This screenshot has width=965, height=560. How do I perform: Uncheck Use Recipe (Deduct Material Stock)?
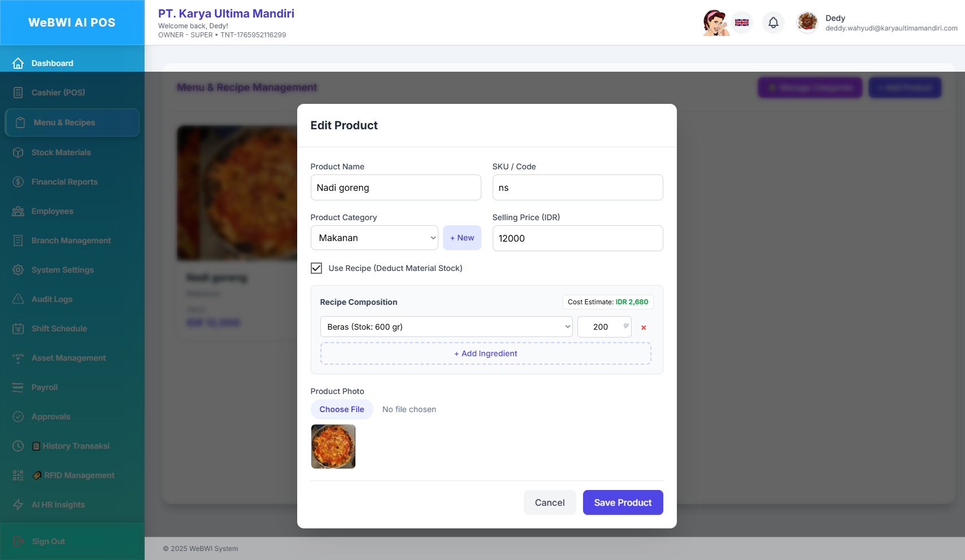click(316, 268)
